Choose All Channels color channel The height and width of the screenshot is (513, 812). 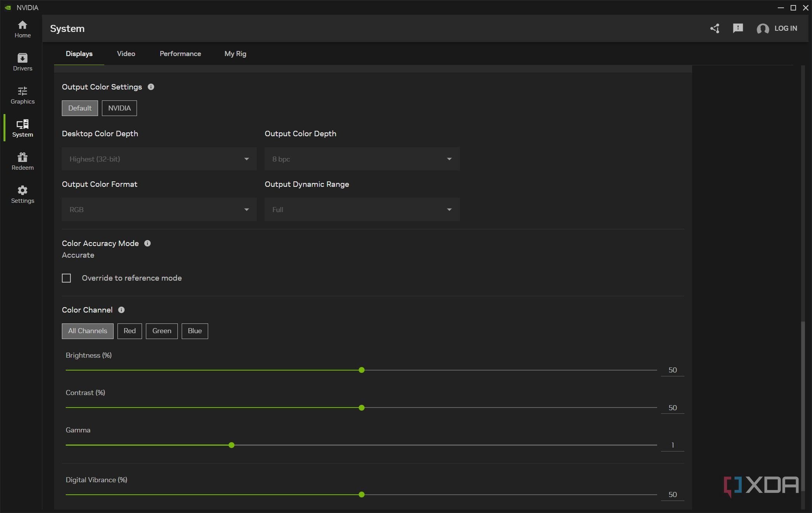point(88,331)
